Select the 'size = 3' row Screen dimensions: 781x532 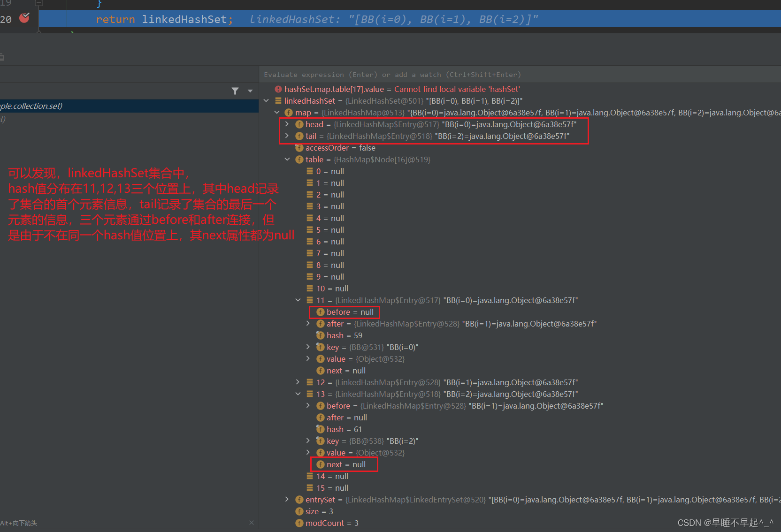point(520,511)
